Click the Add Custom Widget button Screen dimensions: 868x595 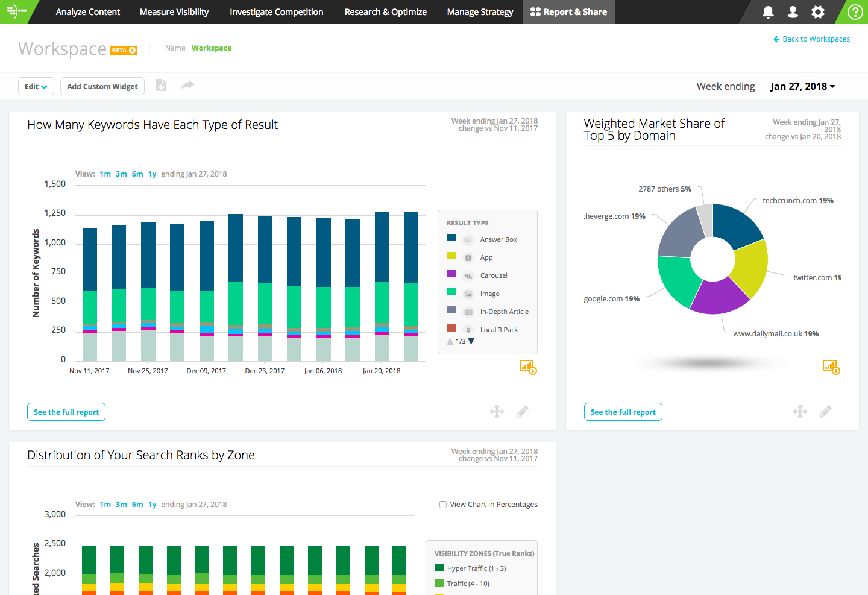(x=102, y=86)
